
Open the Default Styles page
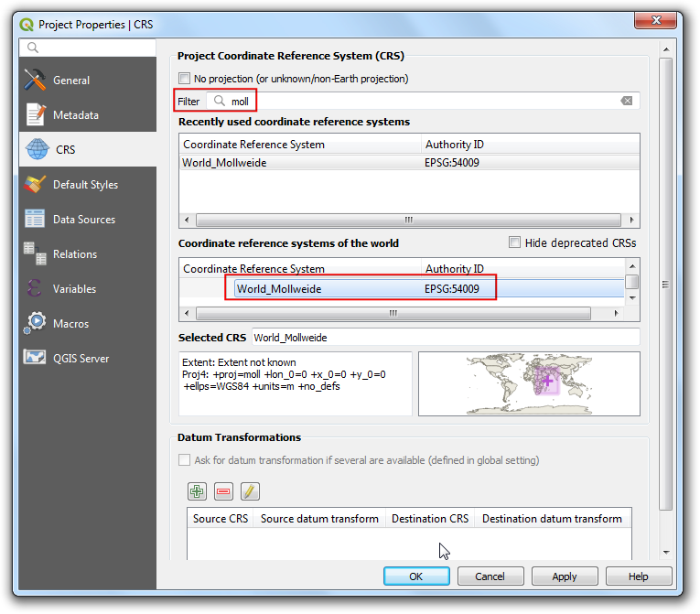tap(85, 185)
